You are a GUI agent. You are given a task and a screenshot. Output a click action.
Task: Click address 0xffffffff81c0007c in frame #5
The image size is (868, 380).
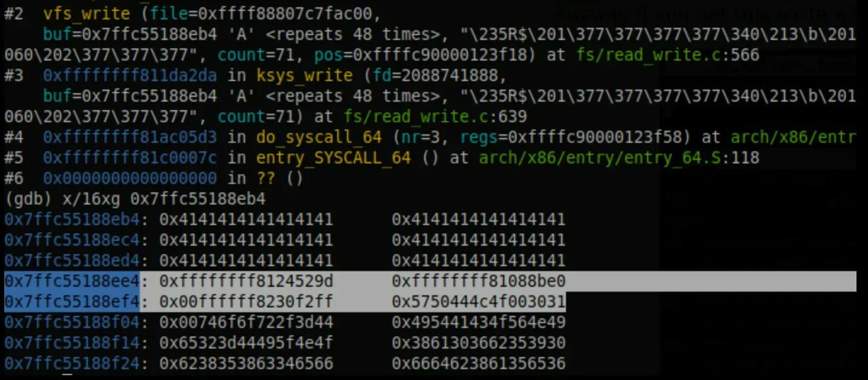coord(130,158)
